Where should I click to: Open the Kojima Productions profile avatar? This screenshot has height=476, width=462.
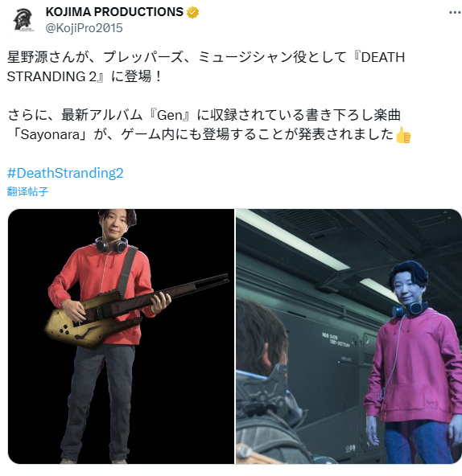[23, 20]
